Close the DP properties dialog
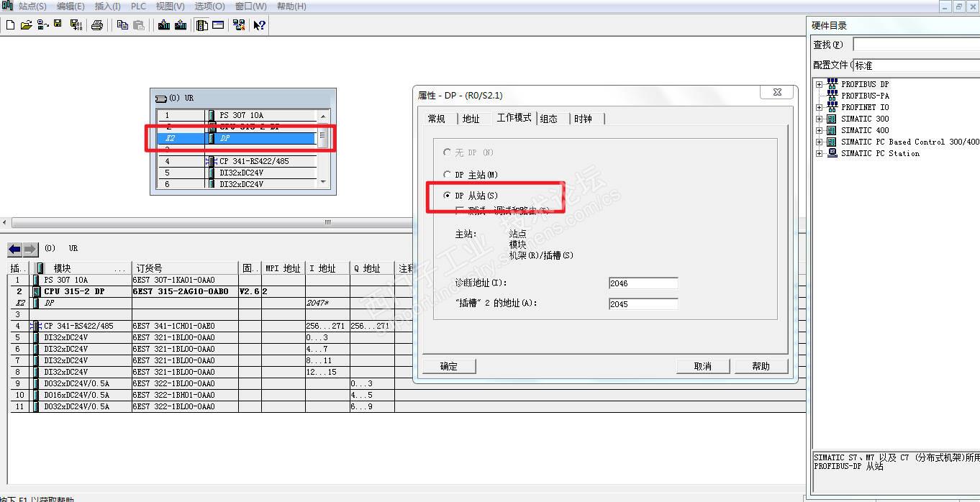The width and height of the screenshot is (980, 502). (777, 93)
